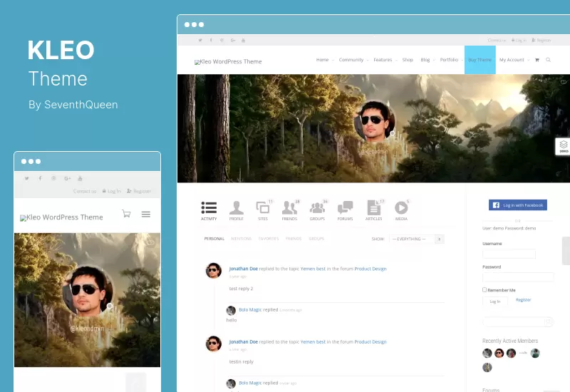Click the cart icon in mobile preview
Viewport: 570px width, 392px height.
tap(126, 214)
